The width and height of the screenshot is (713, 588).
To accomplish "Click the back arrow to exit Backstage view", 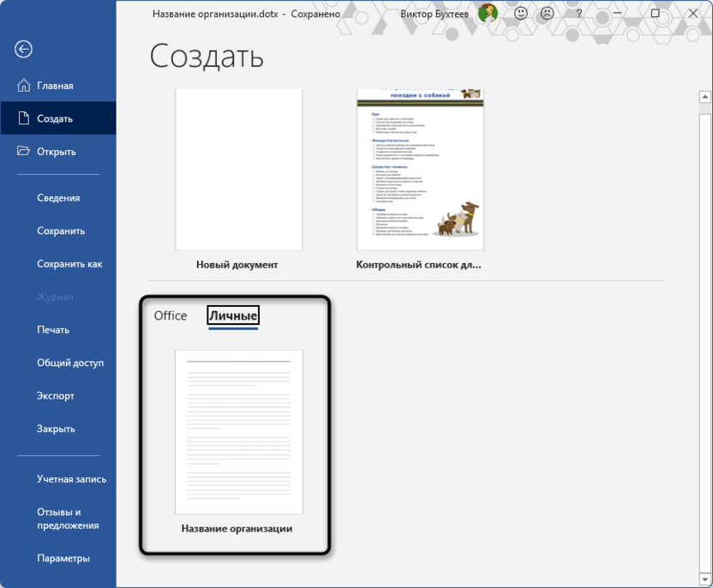I will (23, 50).
